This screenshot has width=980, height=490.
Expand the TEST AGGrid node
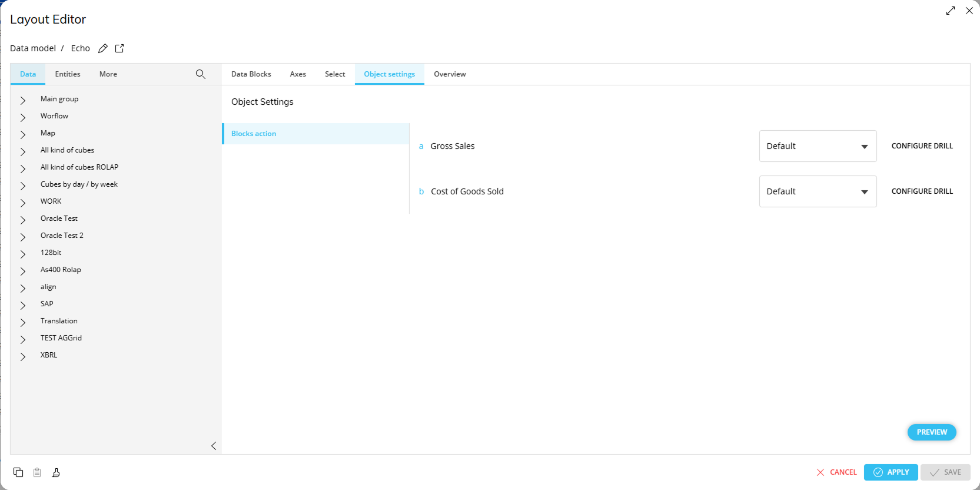point(23,339)
